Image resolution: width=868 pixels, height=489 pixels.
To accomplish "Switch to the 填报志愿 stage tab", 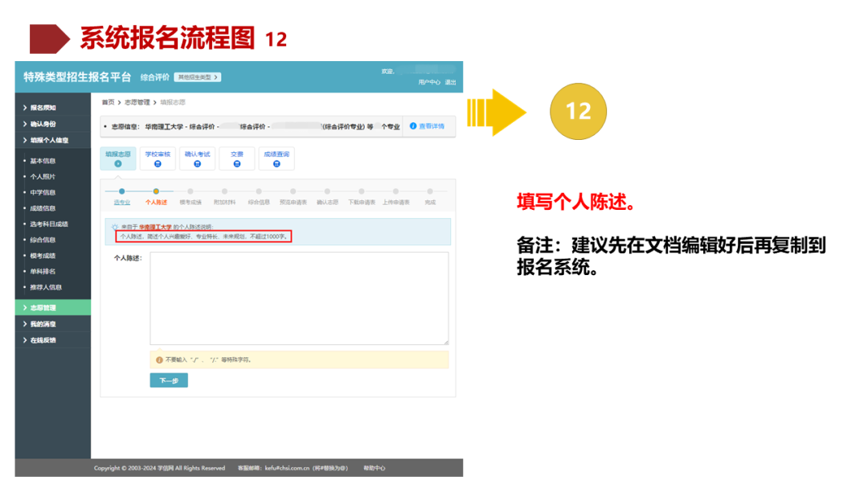I will (x=118, y=158).
